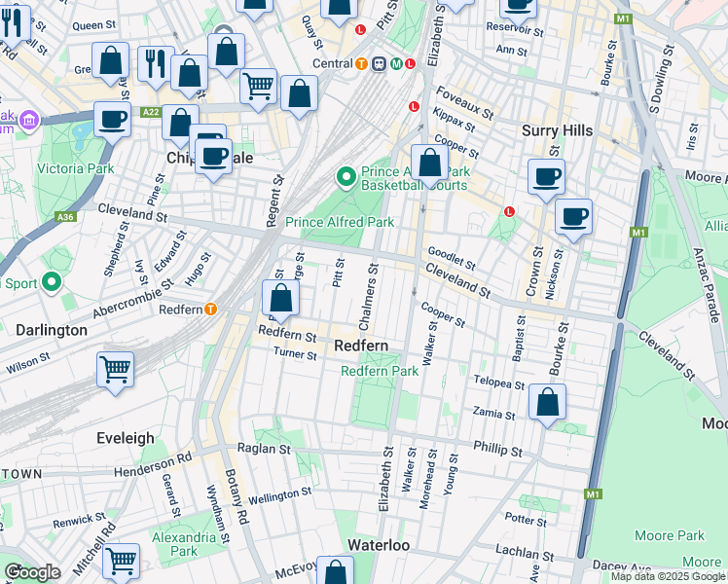Click the red L light rail icon west of Crown St
This screenshot has height=584, width=728.
509,211
